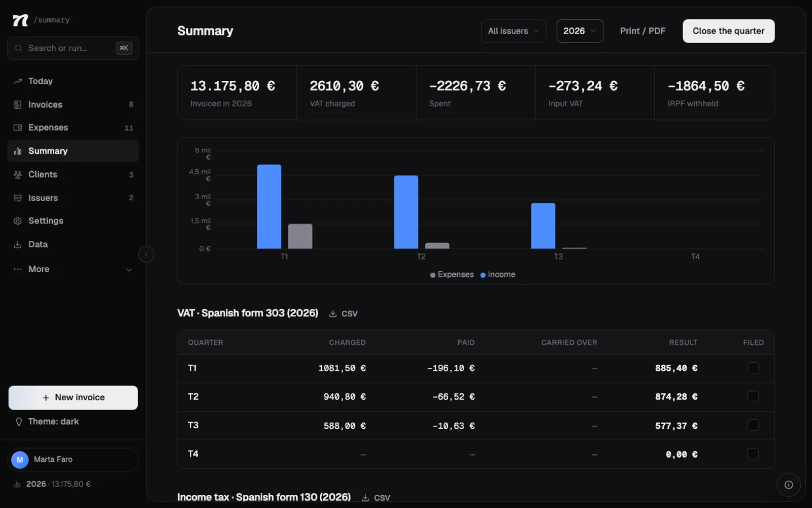Tick the T3 filed checkbox

(753, 425)
